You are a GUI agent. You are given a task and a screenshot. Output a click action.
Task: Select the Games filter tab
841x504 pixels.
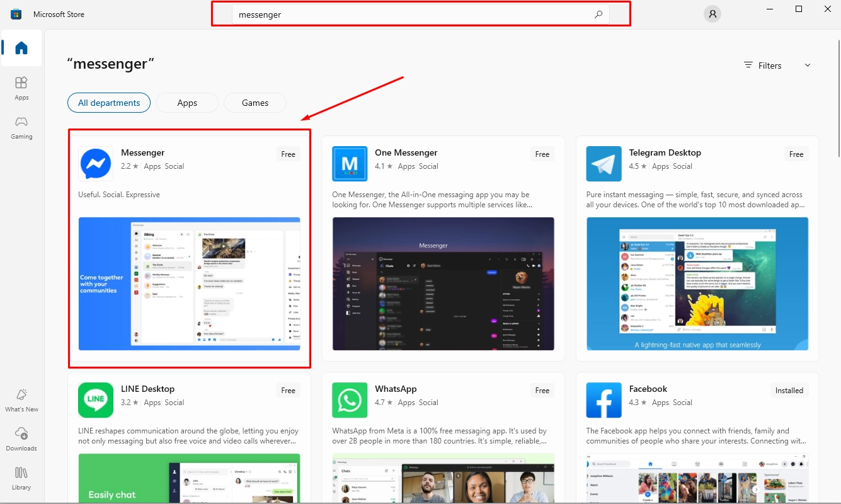pos(255,103)
